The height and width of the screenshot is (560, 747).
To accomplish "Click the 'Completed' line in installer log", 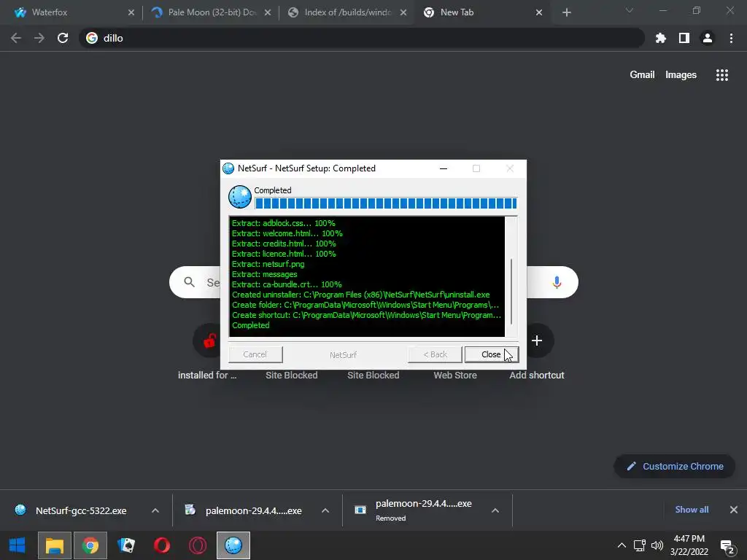I will (251, 325).
